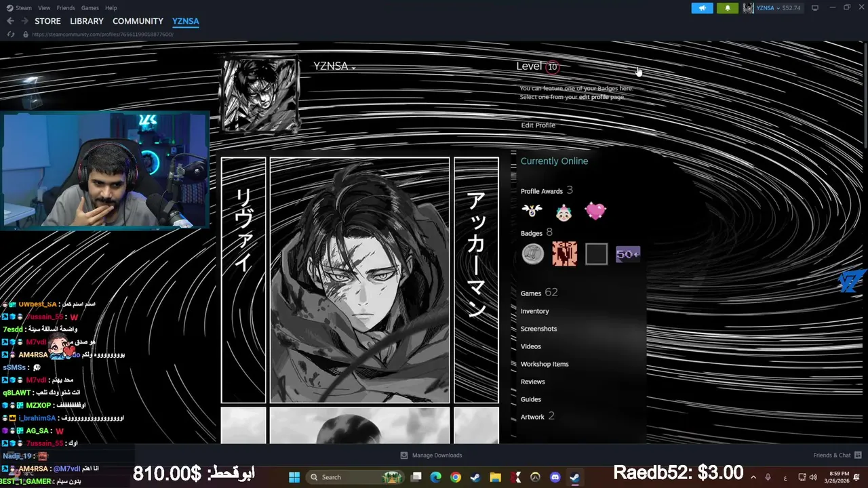This screenshot has height=488, width=868.
Task: Open the dark square badge
Action: pos(596,254)
